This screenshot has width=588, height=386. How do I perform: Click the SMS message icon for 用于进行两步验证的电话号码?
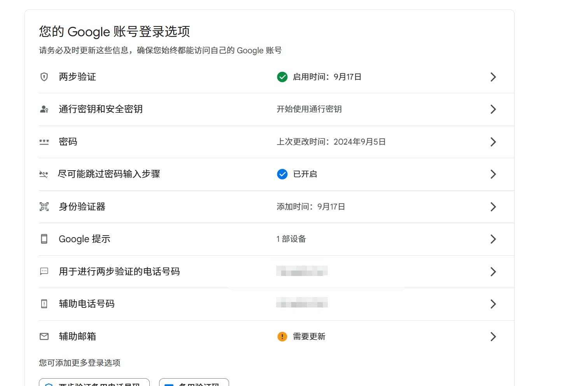pos(44,271)
